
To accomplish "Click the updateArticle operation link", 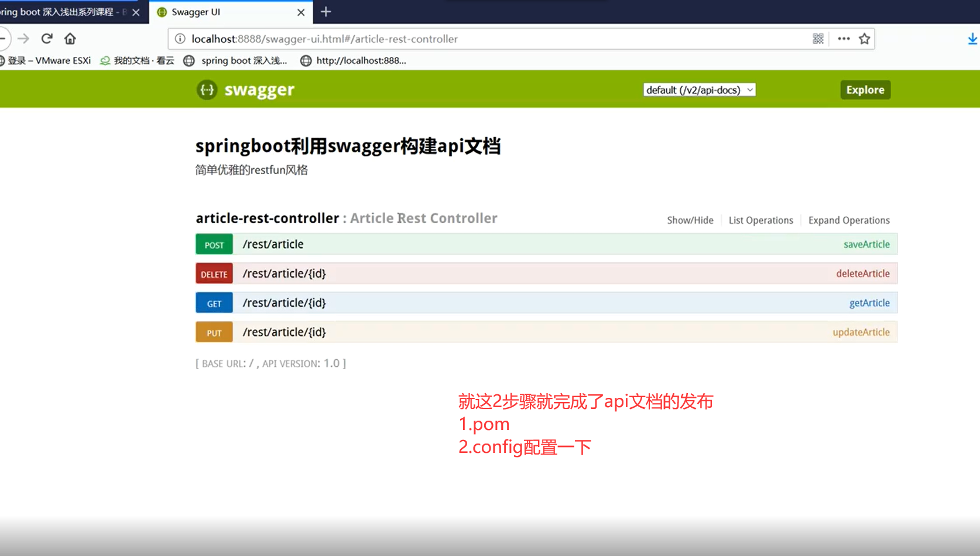I will pyautogui.click(x=861, y=332).
